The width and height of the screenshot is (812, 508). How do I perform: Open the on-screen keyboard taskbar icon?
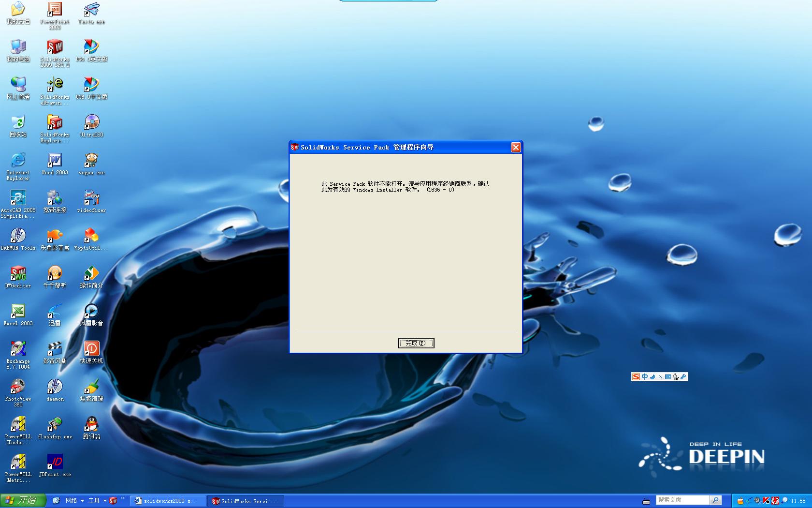(646, 501)
